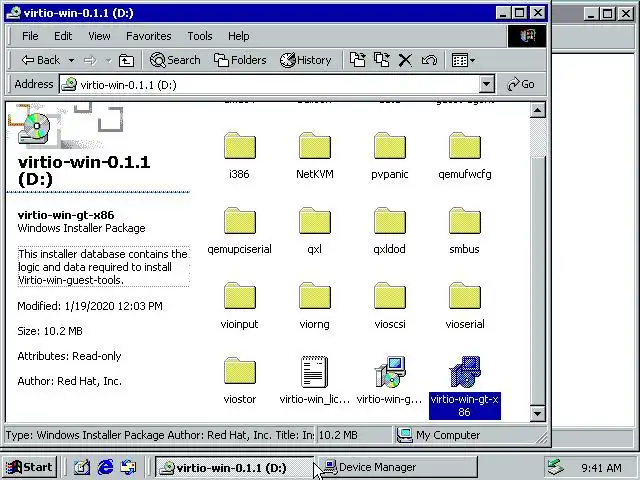
Task: Click the Move To toolbar icon
Action: tap(358, 60)
